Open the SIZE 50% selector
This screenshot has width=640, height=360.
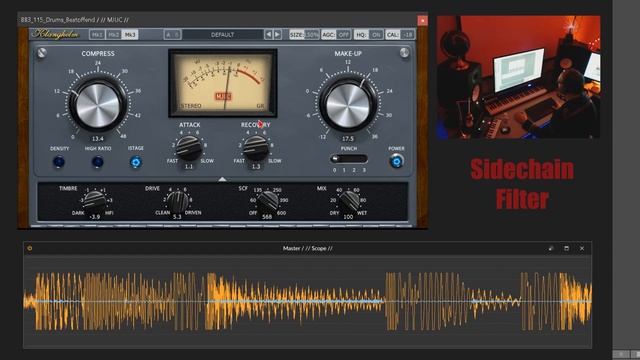pyautogui.click(x=304, y=35)
